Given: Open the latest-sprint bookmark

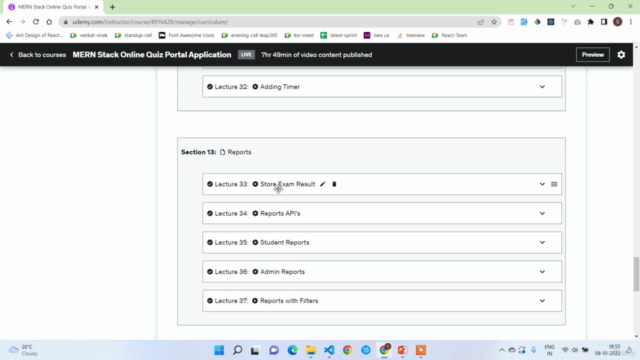Looking at the screenshot, I should [339, 36].
